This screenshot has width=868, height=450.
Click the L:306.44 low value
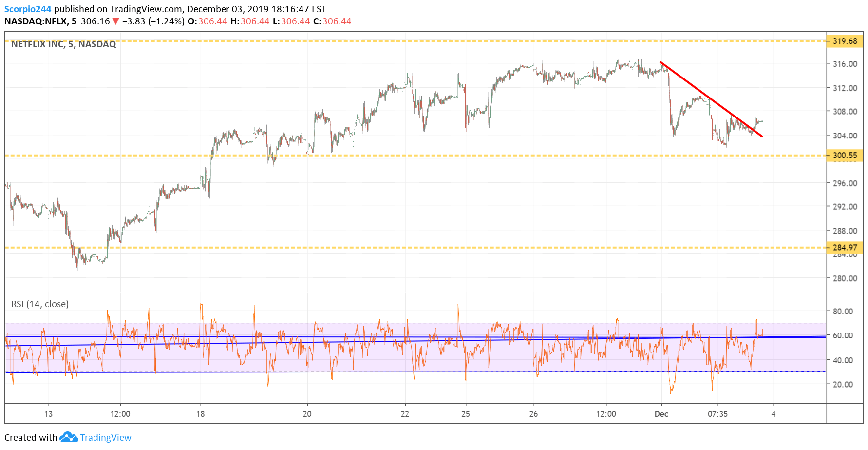291,21
